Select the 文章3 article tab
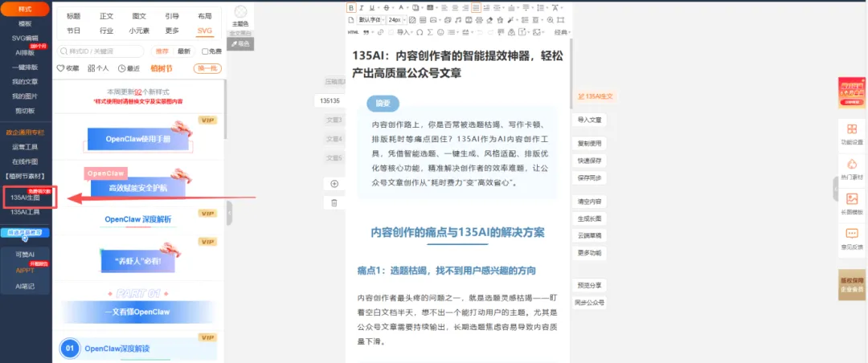The image size is (868, 363). tap(334, 120)
